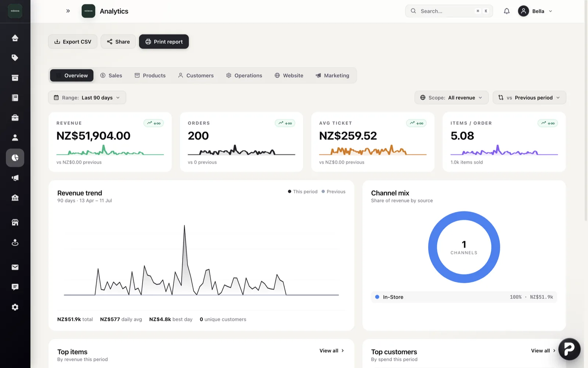Open the Bella account dropdown chevron
Viewport: 588px width, 368px height.
pos(551,11)
